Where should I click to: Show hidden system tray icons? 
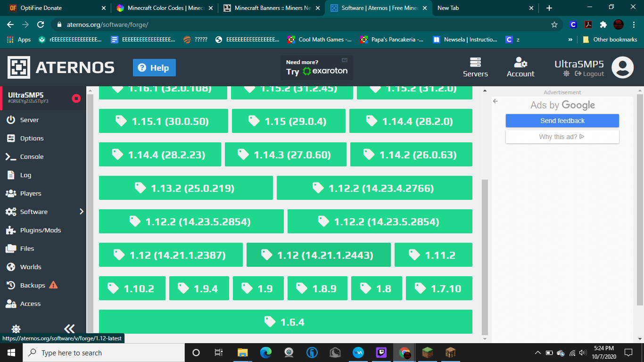(537, 353)
